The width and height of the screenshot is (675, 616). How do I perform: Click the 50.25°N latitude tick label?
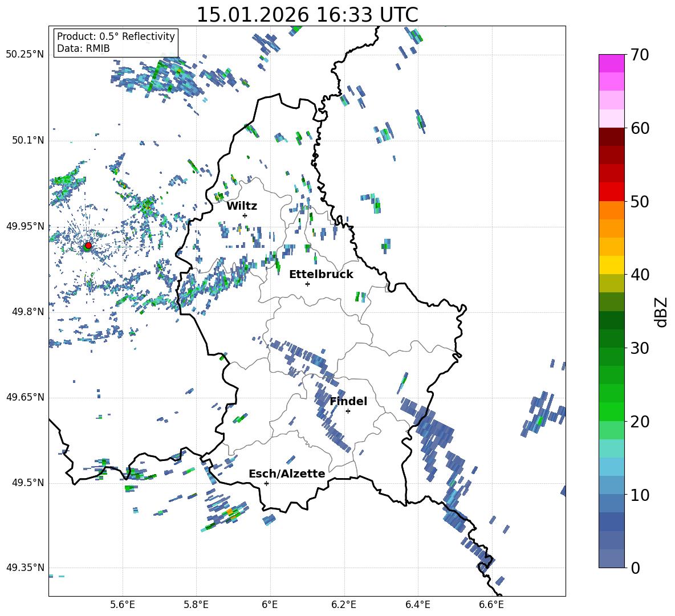tap(25, 55)
